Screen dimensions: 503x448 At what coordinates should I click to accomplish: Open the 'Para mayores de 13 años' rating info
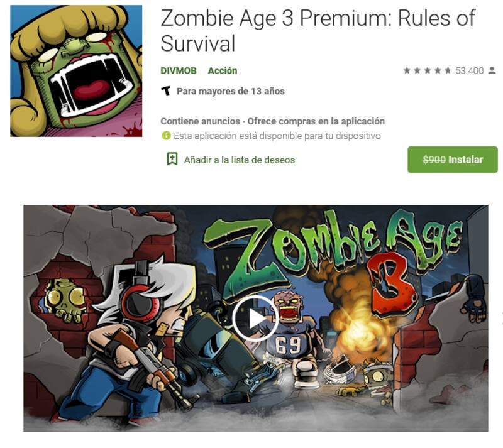231,91
